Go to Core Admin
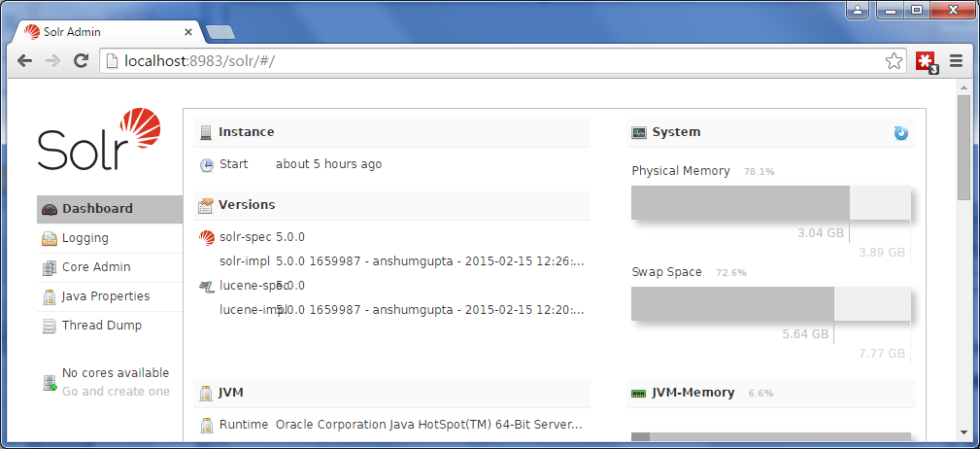The height and width of the screenshot is (449, 980). (x=110, y=267)
